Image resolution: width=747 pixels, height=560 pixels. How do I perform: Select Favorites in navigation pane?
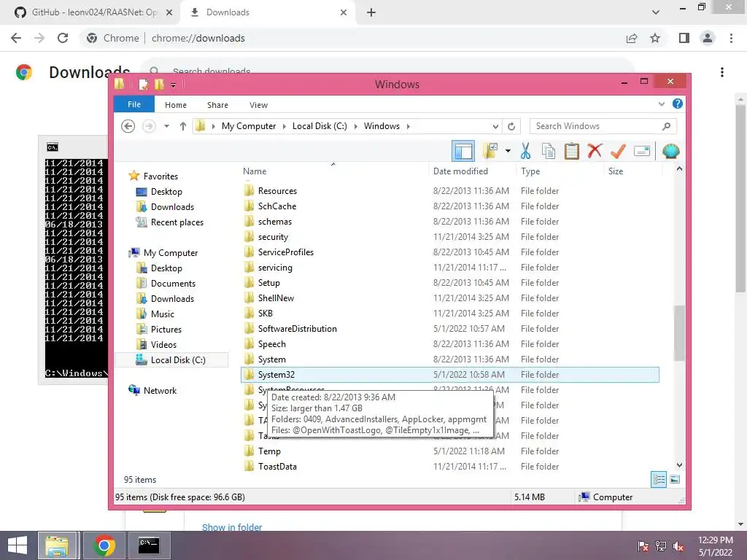click(160, 176)
